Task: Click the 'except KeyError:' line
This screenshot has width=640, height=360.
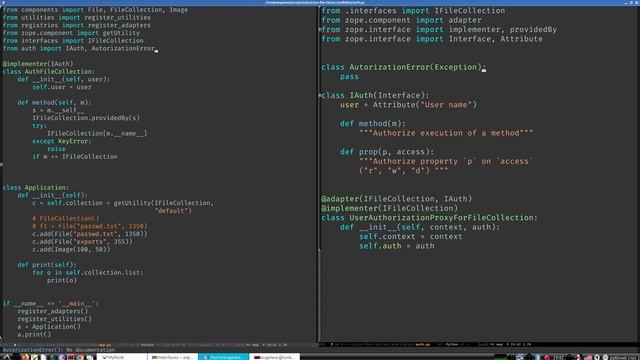Action: (62, 141)
